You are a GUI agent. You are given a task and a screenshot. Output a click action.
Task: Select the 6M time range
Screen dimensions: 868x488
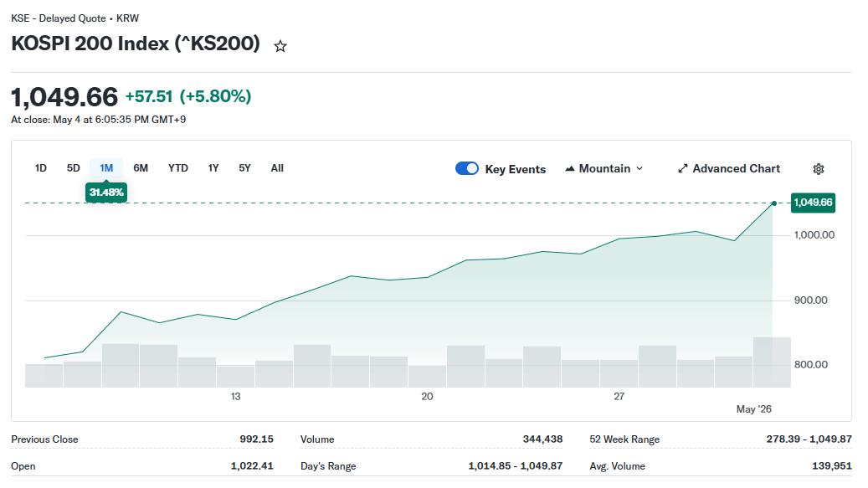[x=141, y=167]
